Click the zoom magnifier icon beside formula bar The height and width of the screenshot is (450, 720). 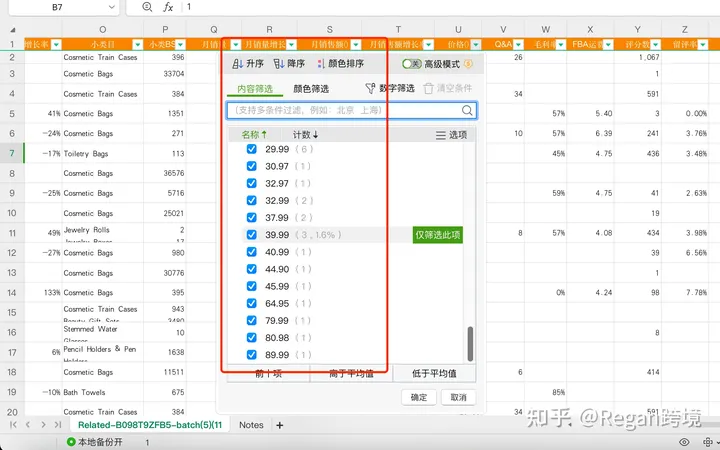coord(148,7)
